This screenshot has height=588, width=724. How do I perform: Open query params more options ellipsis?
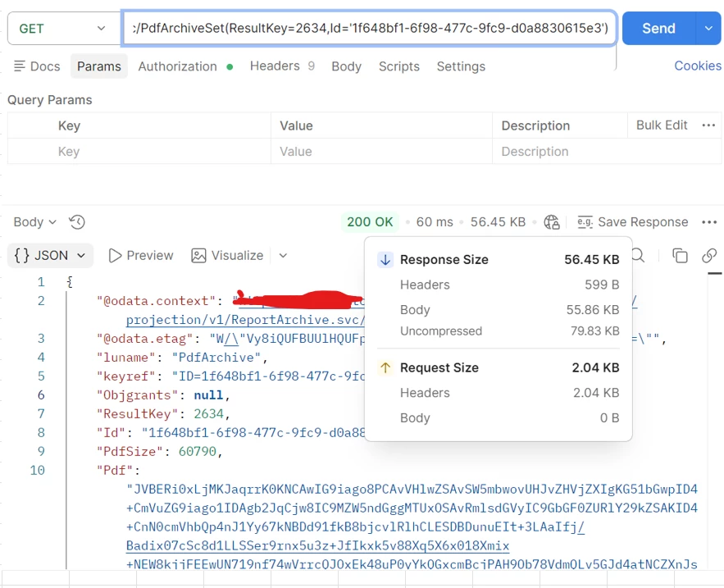pos(708,125)
